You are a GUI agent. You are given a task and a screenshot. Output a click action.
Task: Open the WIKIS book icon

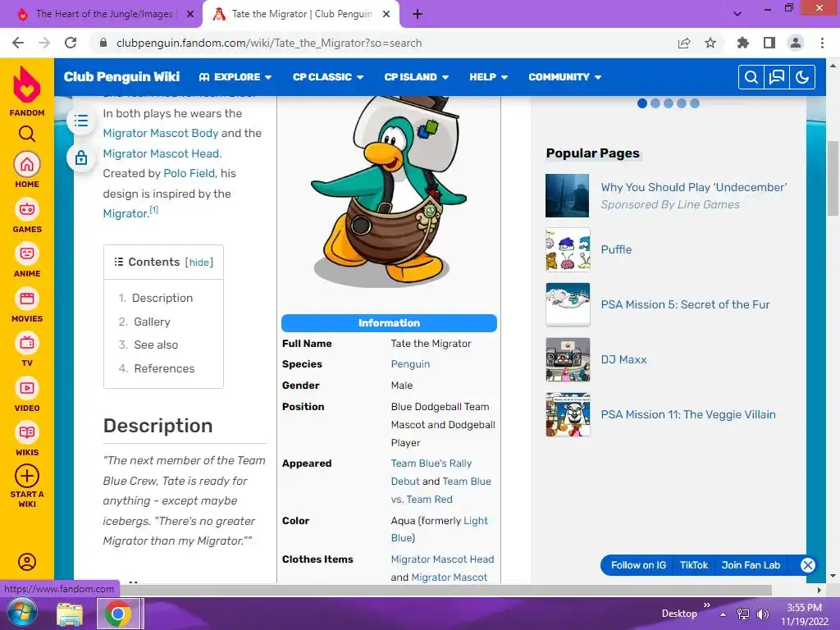[27, 432]
